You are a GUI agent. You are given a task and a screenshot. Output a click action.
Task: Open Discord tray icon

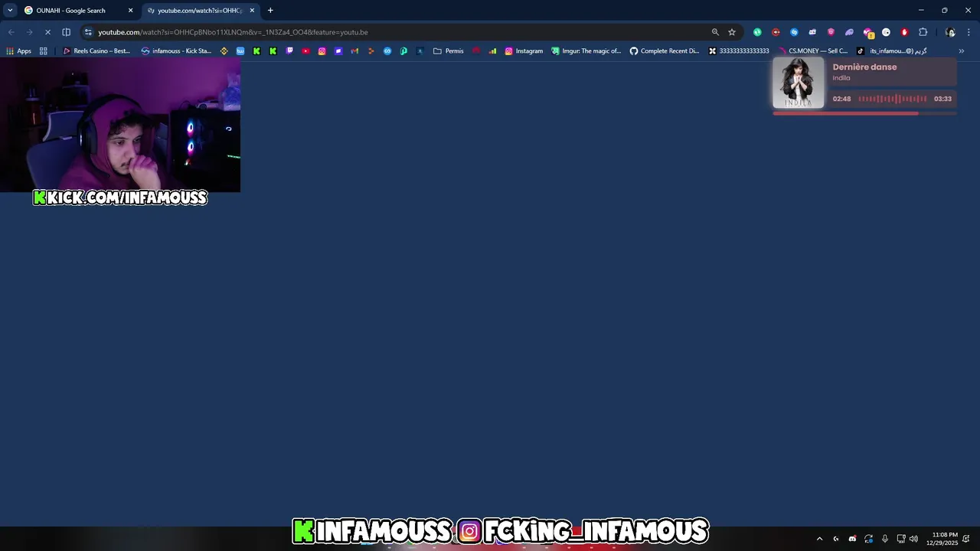pos(852,539)
